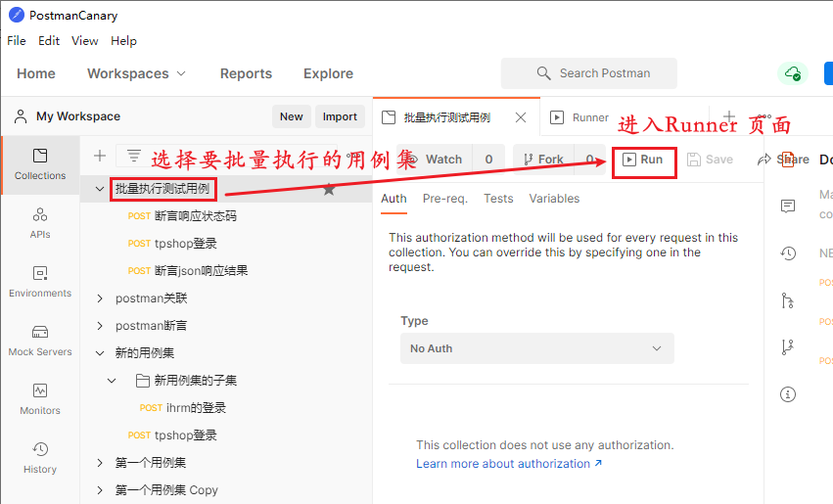Expand the 第一个用例集 collection
833x504 pixels.
(x=99, y=463)
